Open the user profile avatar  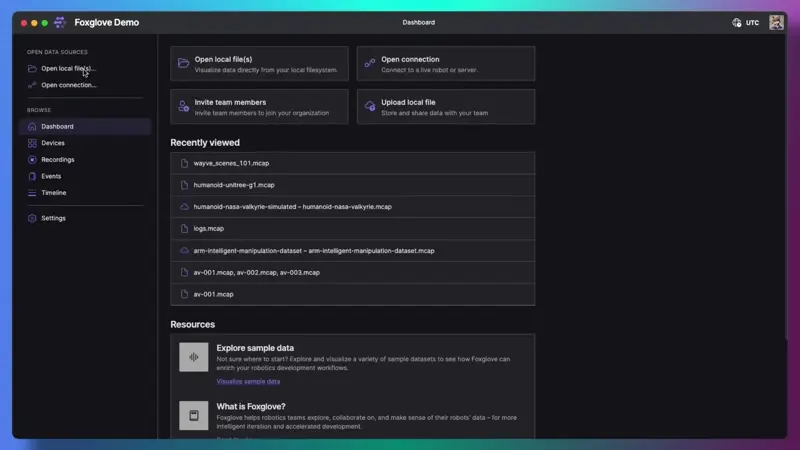(x=776, y=22)
